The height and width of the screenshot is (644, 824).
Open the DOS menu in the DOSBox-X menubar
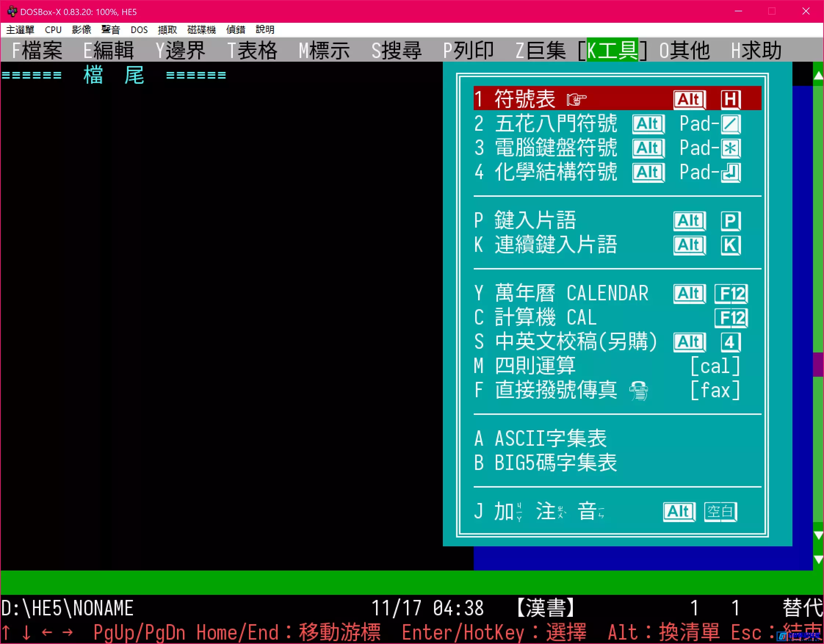[x=139, y=30]
